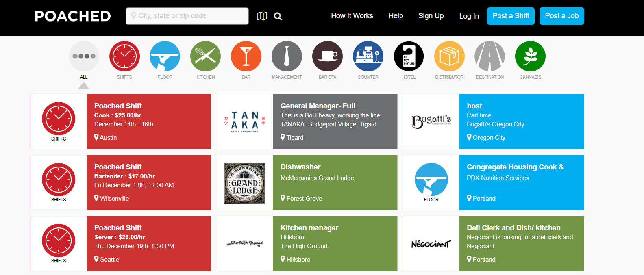Open the Tanaka logo thumbnail
The width and height of the screenshot is (644, 275).
[x=245, y=121]
